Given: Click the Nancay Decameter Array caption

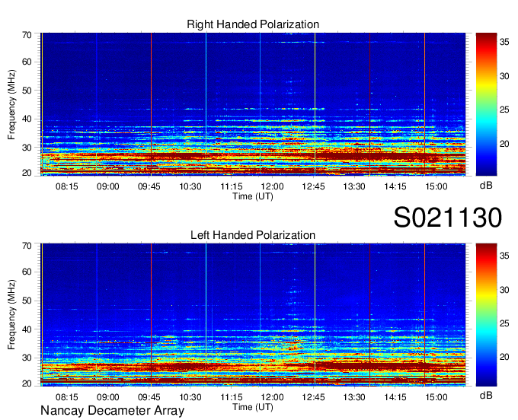Looking at the screenshot, I should point(112,411).
